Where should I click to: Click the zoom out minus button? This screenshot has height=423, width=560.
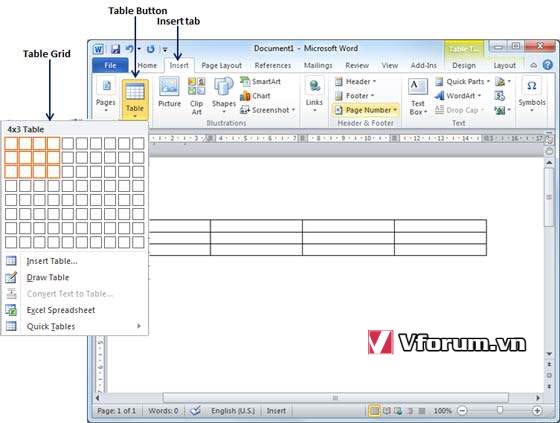coord(462,411)
